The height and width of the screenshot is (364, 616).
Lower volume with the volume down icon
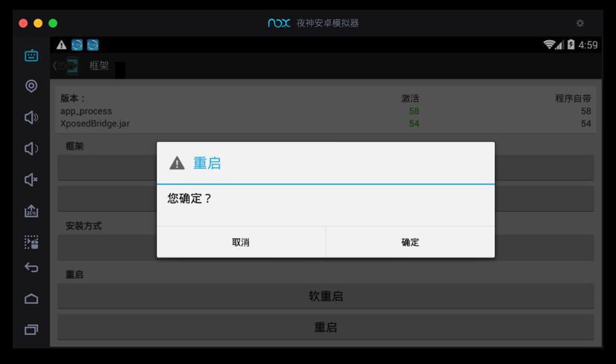point(31,149)
